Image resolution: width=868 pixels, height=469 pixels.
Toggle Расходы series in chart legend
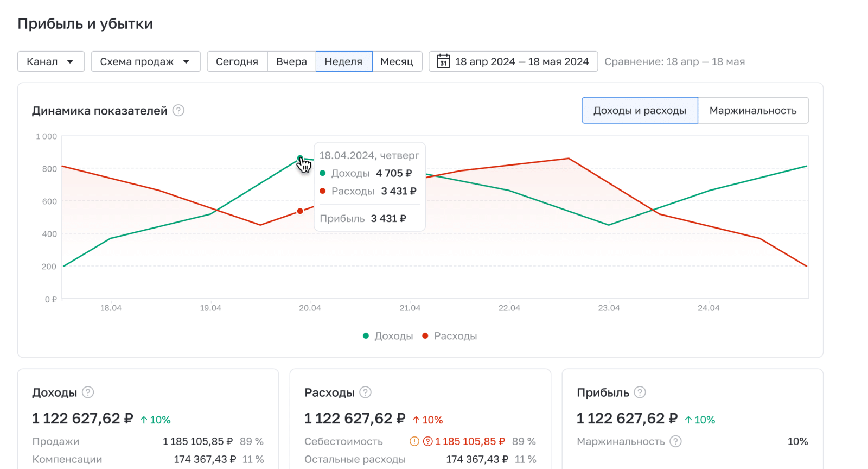click(x=450, y=336)
